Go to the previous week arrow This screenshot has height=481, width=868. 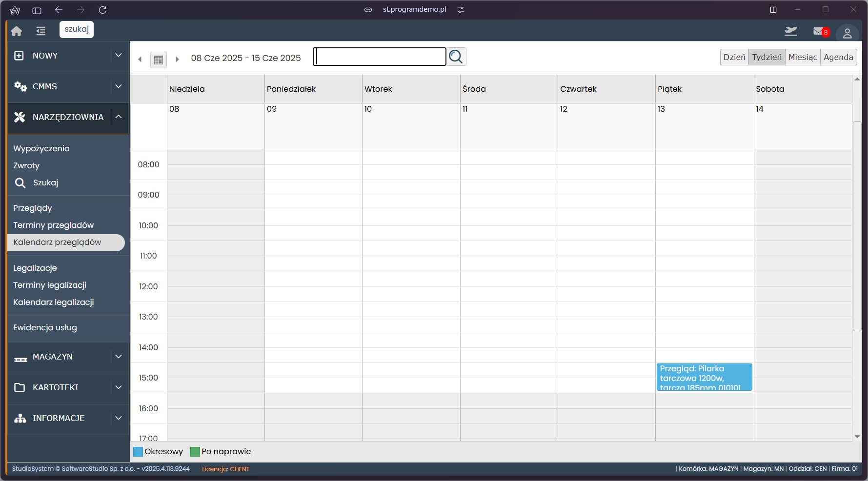(x=140, y=59)
